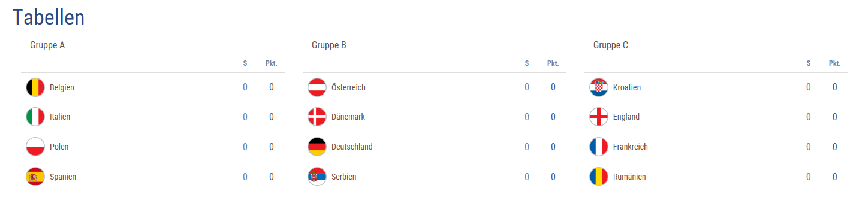Open the Deutschland team link
868x222 pixels.
[352, 147]
